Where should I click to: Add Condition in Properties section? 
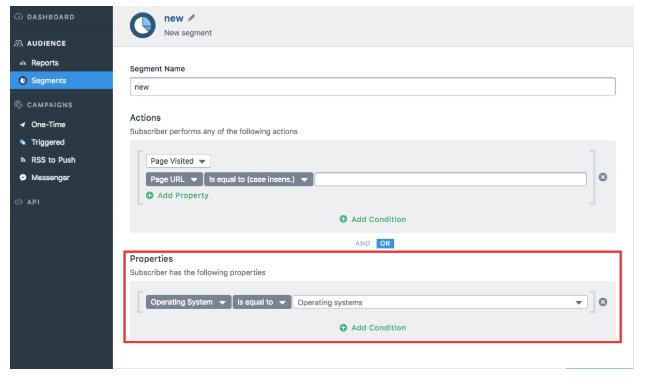pos(373,328)
